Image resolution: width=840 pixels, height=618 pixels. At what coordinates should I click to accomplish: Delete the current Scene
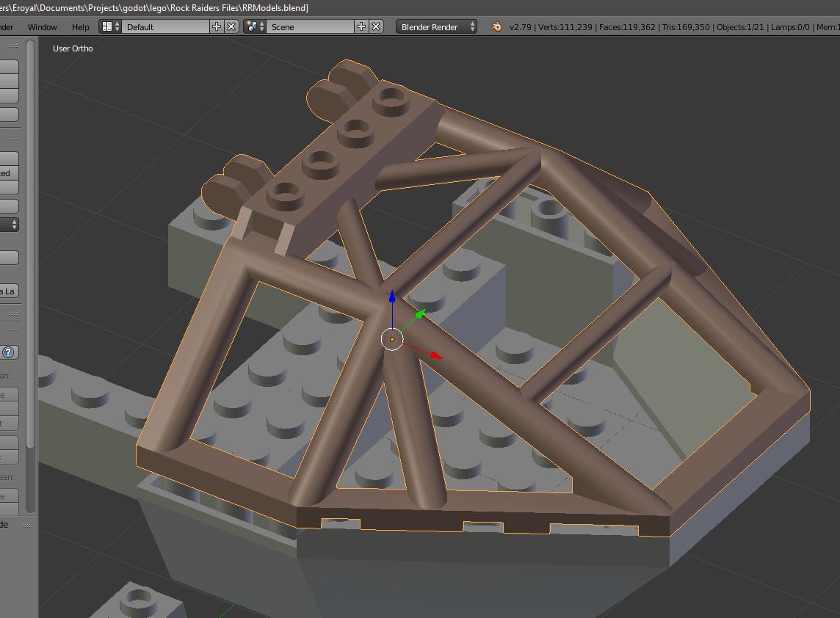(x=376, y=26)
